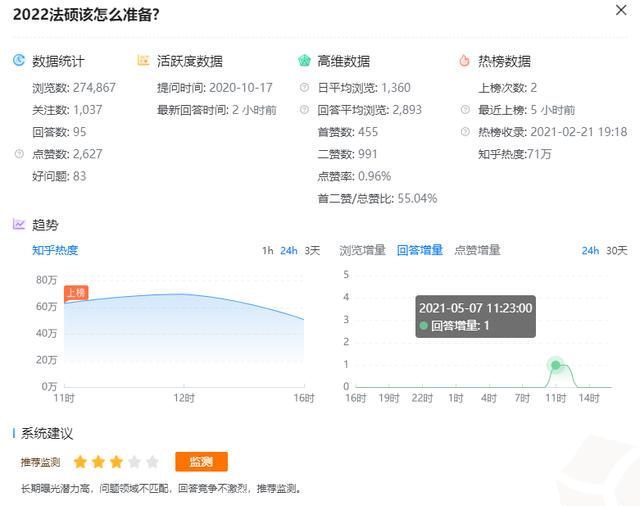
Task: Click the 22时 axis label on answer chart
Action: pyautogui.click(x=422, y=398)
